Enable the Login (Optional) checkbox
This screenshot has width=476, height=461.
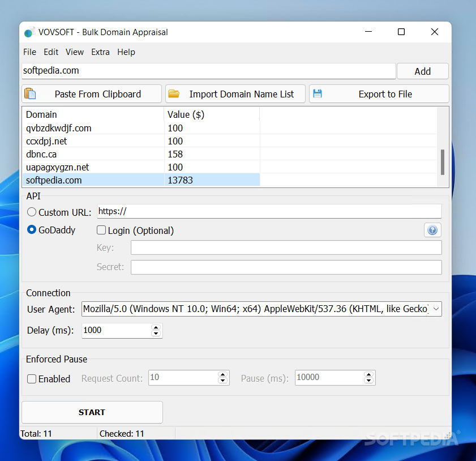(x=101, y=230)
